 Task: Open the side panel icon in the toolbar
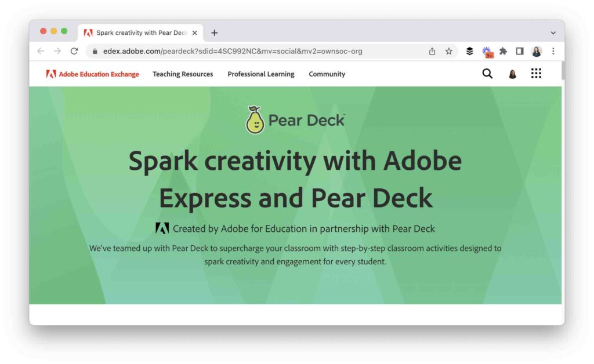519,51
